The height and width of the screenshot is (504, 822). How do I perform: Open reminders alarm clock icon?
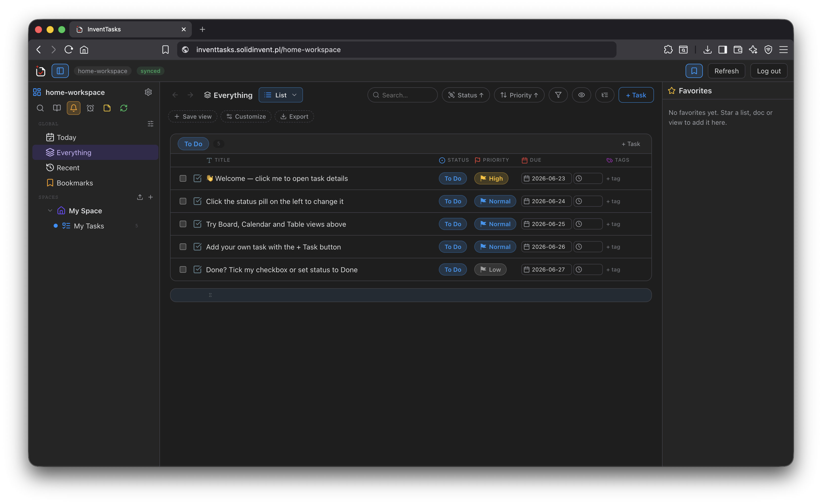[90, 108]
